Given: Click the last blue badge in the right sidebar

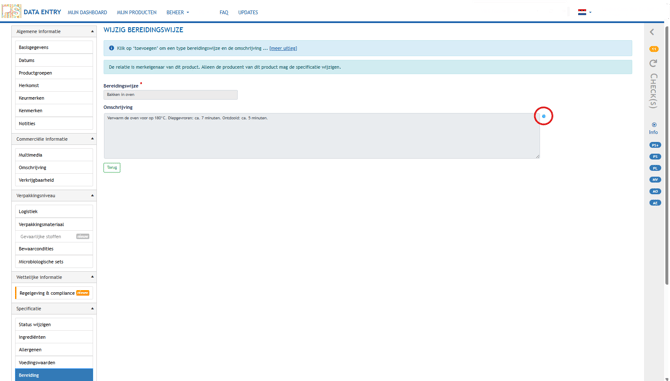Looking at the screenshot, I should [x=655, y=203].
